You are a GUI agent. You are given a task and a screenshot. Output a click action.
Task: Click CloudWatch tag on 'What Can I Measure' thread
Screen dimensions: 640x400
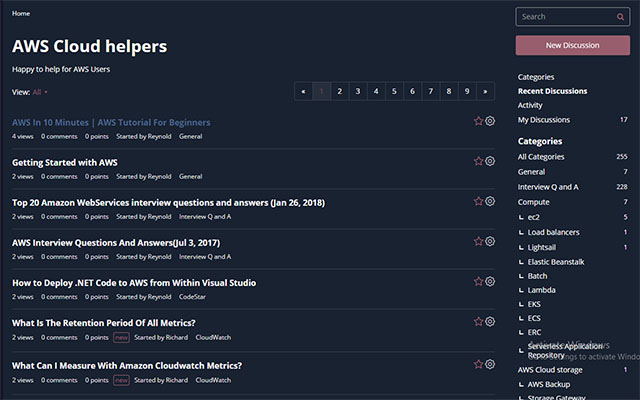click(213, 380)
